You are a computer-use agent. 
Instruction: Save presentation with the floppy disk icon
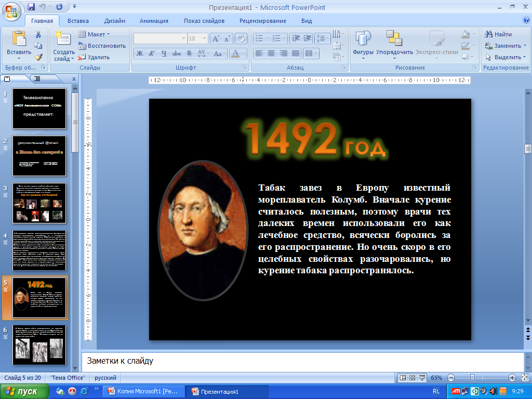pyautogui.click(x=31, y=7)
